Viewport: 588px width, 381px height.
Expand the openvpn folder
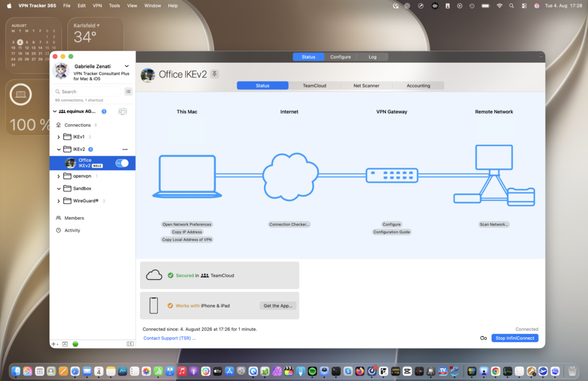coord(59,176)
